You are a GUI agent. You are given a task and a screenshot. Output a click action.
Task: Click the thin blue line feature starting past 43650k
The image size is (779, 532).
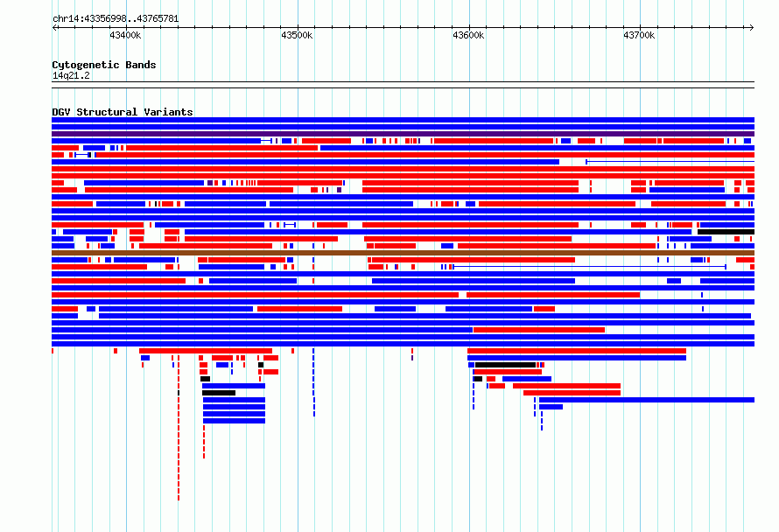tap(670, 162)
